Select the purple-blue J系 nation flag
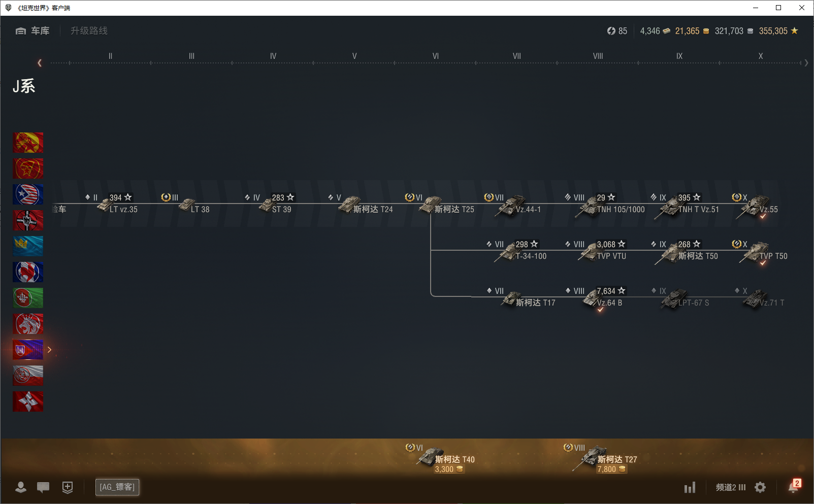 point(28,350)
